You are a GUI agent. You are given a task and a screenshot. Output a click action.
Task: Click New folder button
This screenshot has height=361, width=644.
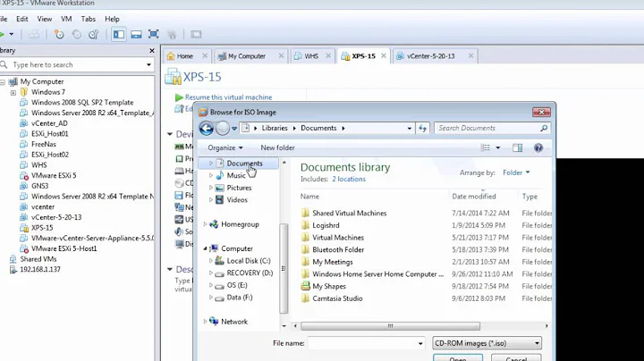[x=277, y=147]
